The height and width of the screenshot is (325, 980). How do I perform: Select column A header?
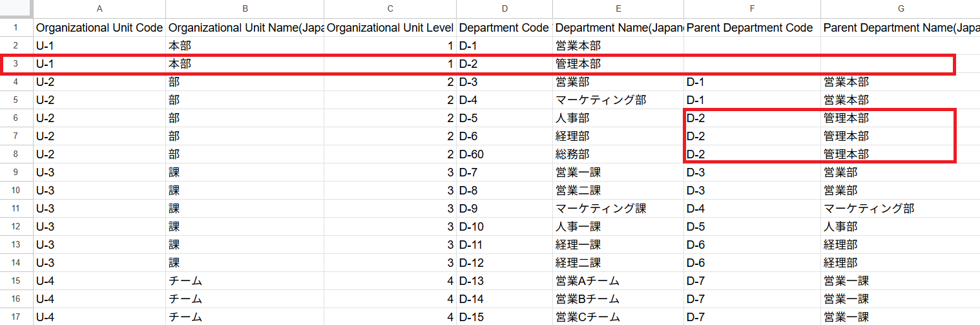[x=99, y=8]
